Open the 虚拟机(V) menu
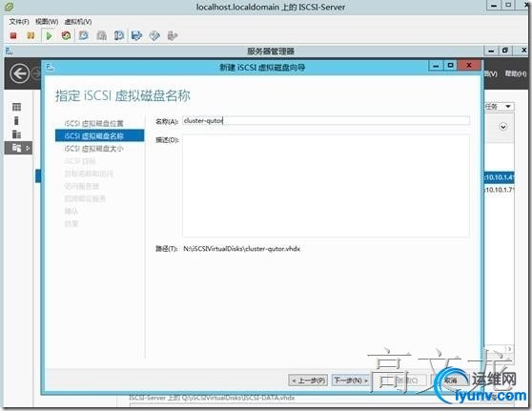Screen dimensions: 532x411 tap(78, 22)
